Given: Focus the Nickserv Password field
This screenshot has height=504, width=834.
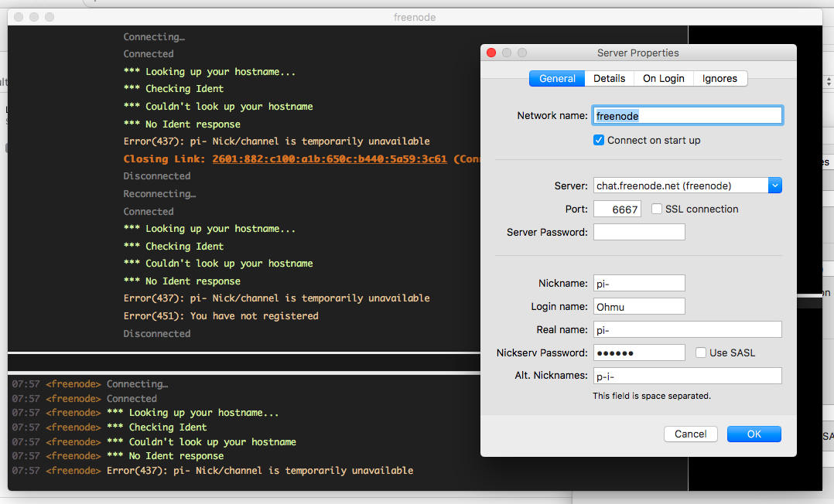Looking at the screenshot, I should click(639, 352).
